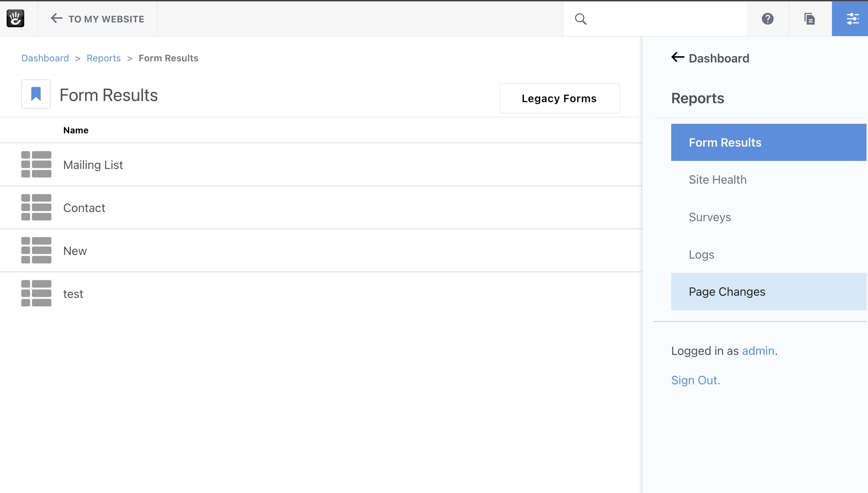Screen dimensions: 868x493
Task: Open Site Health report
Action: coord(717,180)
